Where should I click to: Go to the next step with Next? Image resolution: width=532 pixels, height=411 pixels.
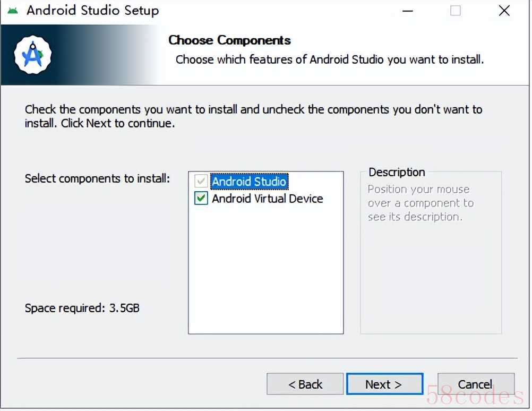coord(384,384)
